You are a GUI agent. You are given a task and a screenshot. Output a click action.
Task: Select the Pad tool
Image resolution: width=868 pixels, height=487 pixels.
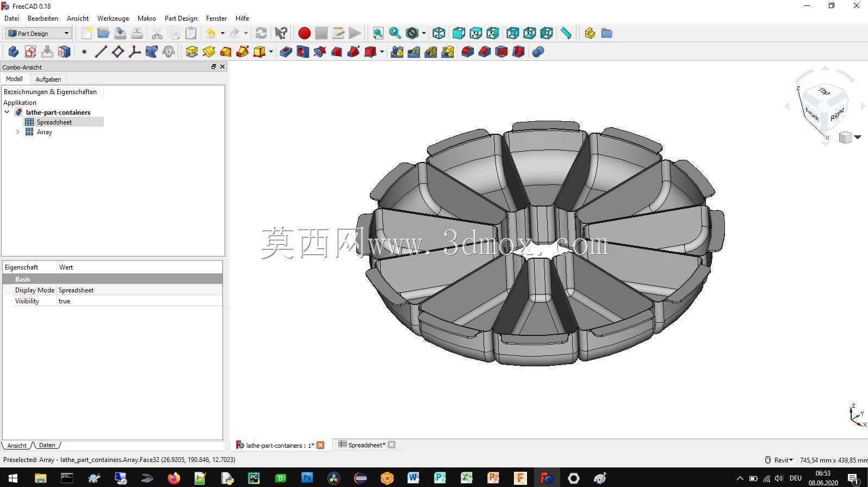pos(192,52)
